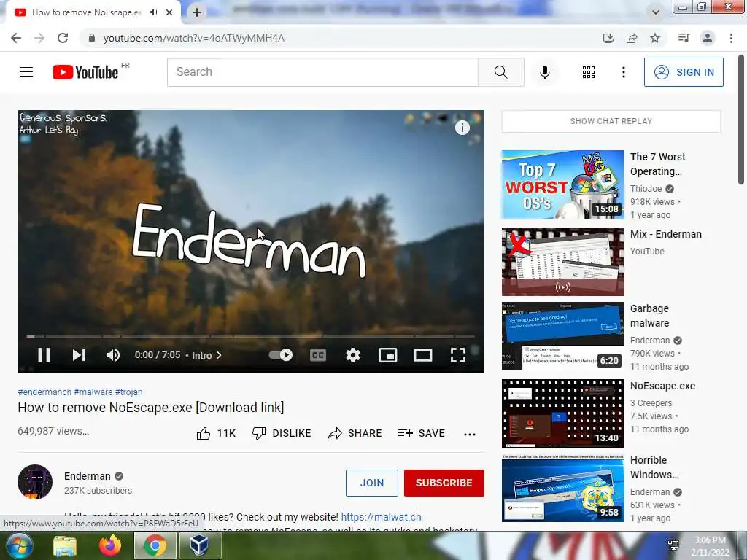The width and height of the screenshot is (747, 560).
Task: Go to YouTube home via logo
Action: (x=85, y=72)
